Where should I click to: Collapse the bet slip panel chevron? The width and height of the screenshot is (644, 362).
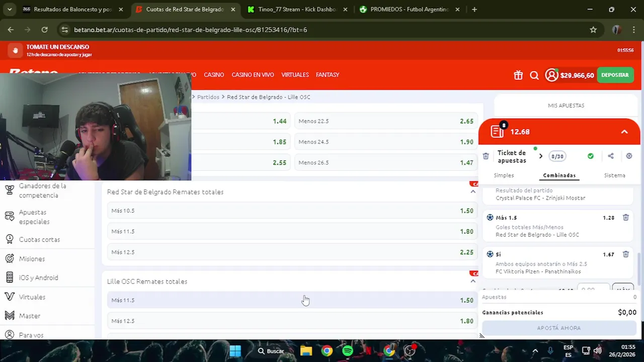click(624, 132)
